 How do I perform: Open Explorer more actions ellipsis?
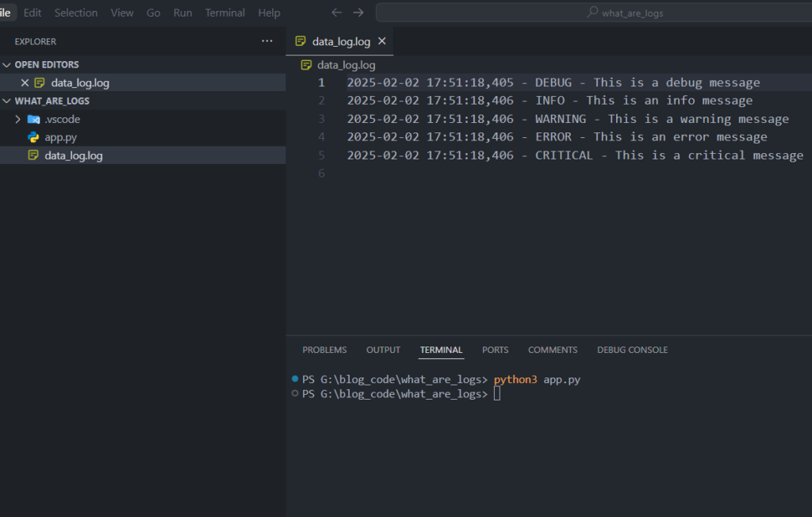pos(266,41)
